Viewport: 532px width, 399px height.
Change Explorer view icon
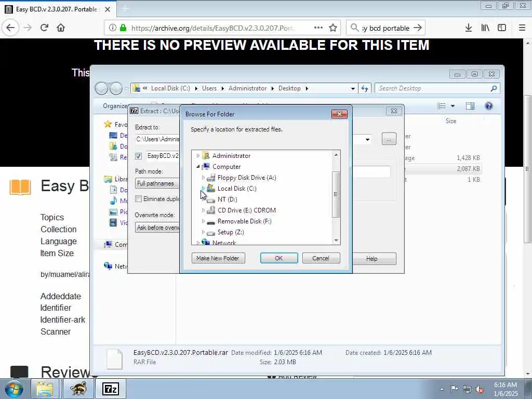click(x=442, y=106)
